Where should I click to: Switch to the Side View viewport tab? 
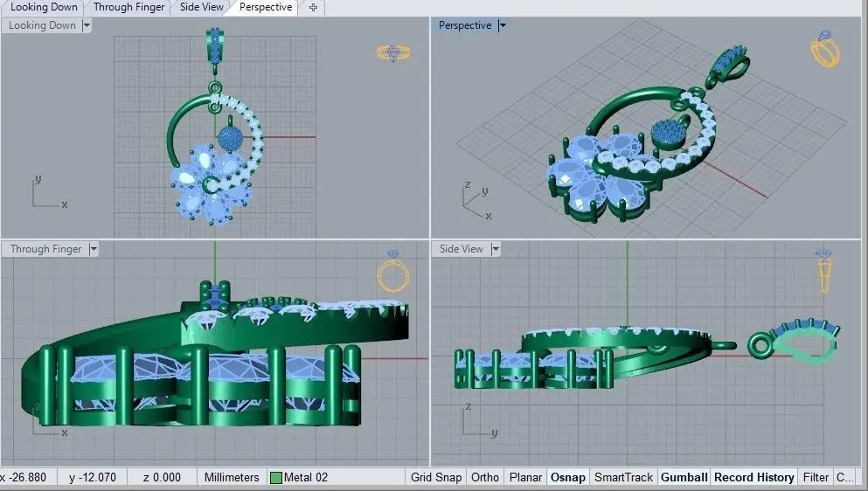coord(202,7)
